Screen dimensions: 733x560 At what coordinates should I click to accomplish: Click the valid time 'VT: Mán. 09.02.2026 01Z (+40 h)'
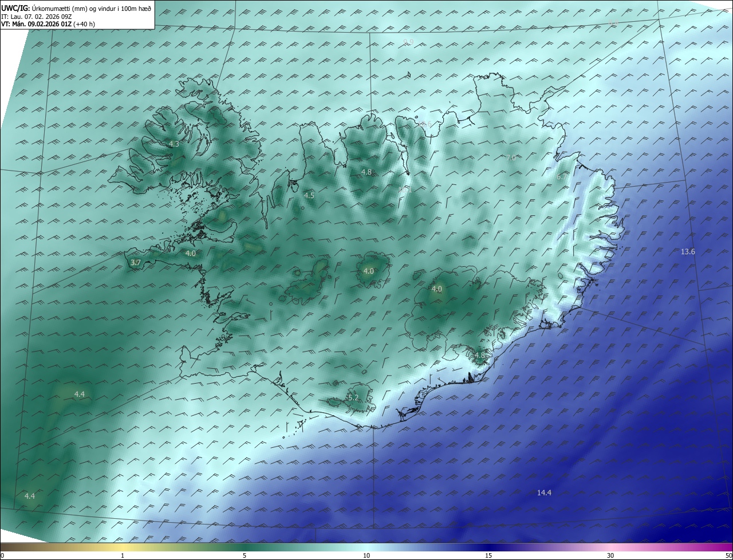[48, 24]
